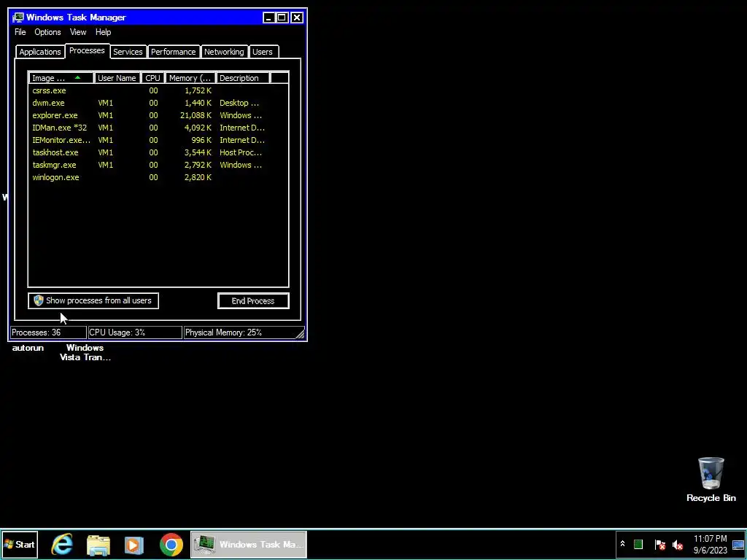Select the IEMonitor.exe process
The height and width of the screenshot is (560, 747).
[x=158, y=140]
